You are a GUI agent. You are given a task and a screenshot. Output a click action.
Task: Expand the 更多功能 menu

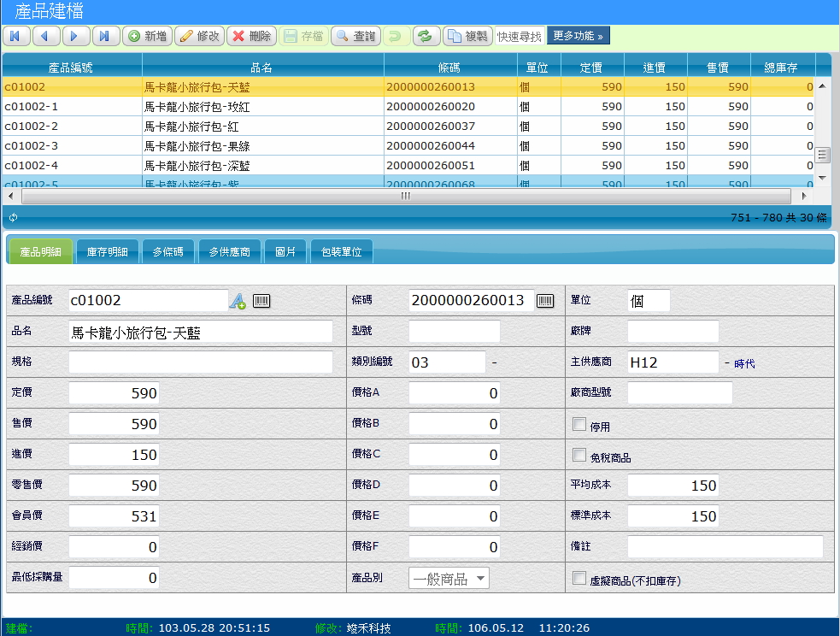tap(578, 36)
